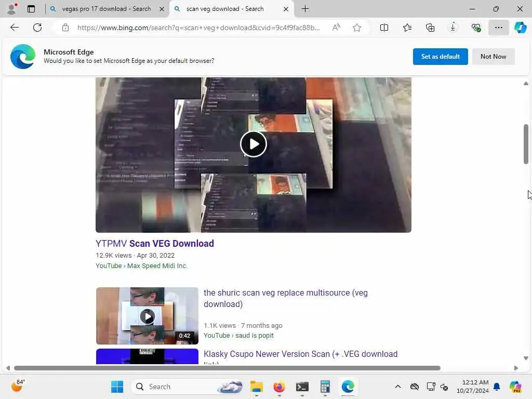
Task: Open the Calculator taskbar icon
Action: tap(325, 387)
